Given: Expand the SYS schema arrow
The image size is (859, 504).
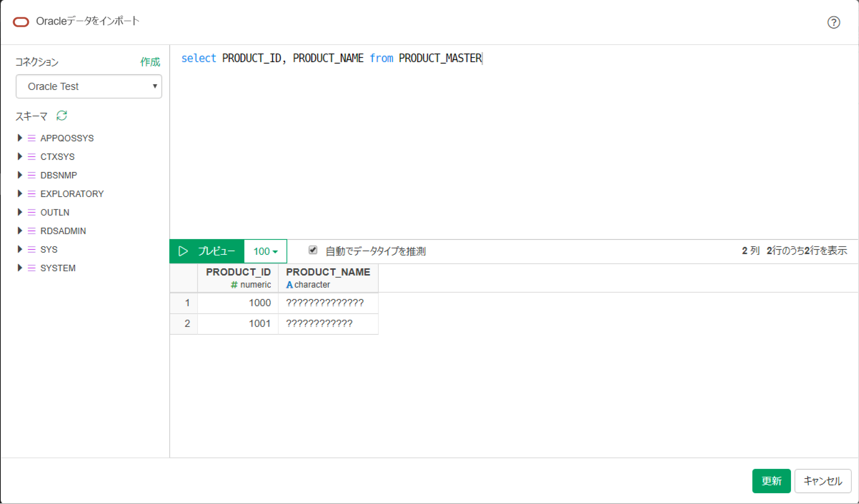Looking at the screenshot, I should pyautogui.click(x=20, y=249).
